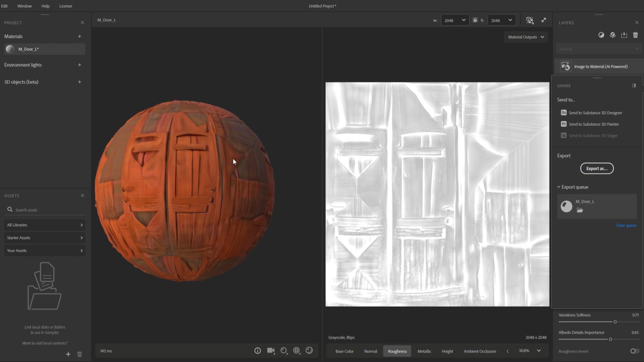
Task: Open the Help menu
Action: point(46,6)
